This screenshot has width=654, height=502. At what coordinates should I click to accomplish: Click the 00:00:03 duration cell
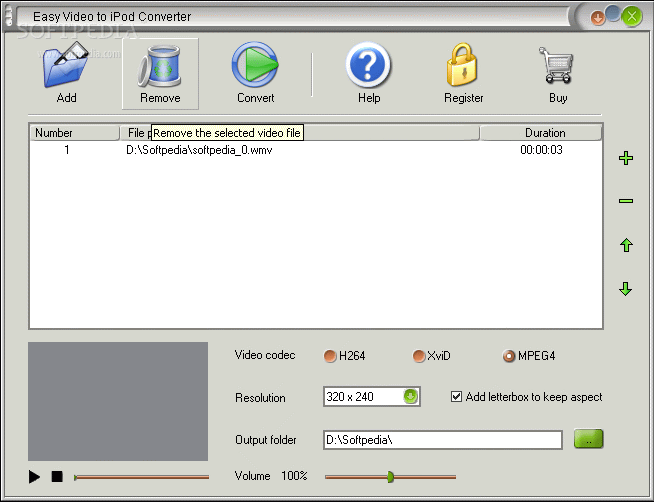point(541,150)
